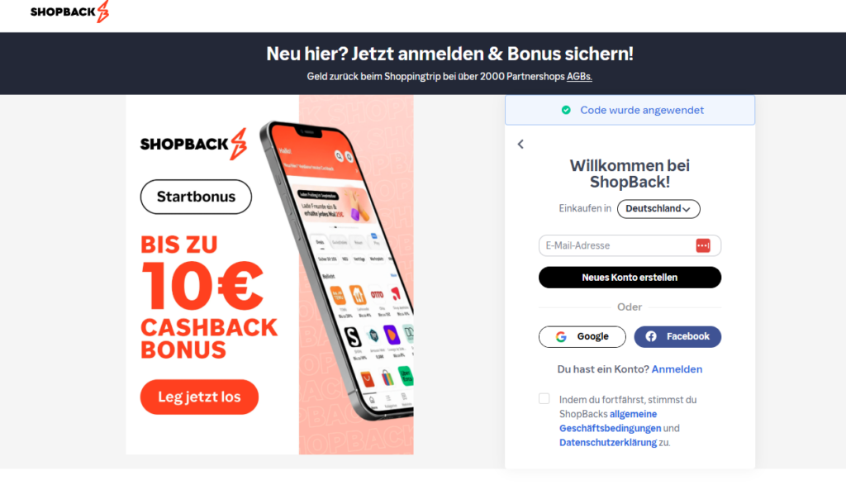Tick the terms agreement checkbox

point(544,399)
